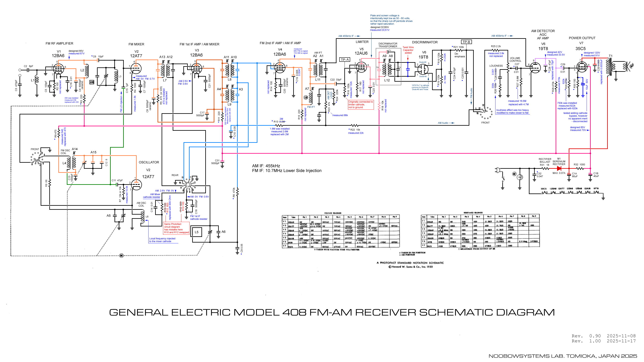
Task: Click the red selenium rectifier diode symbol
Action: [x=559, y=168]
